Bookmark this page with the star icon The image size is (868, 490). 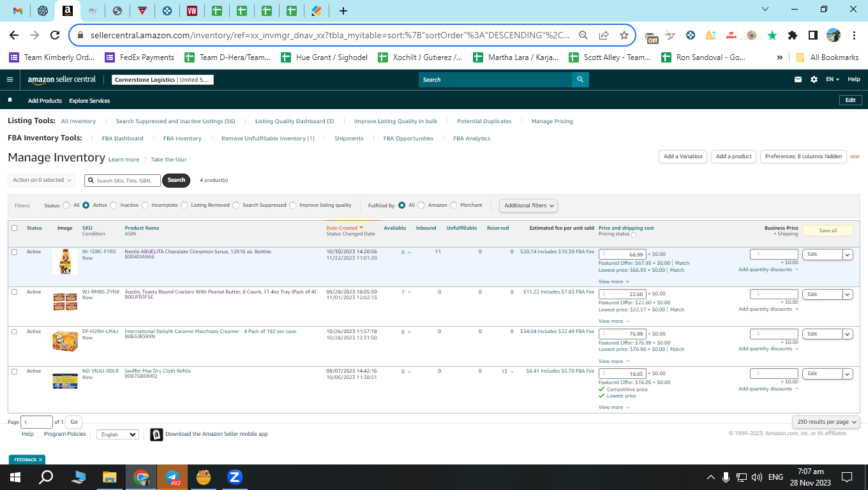pyautogui.click(x=624, y=36)
